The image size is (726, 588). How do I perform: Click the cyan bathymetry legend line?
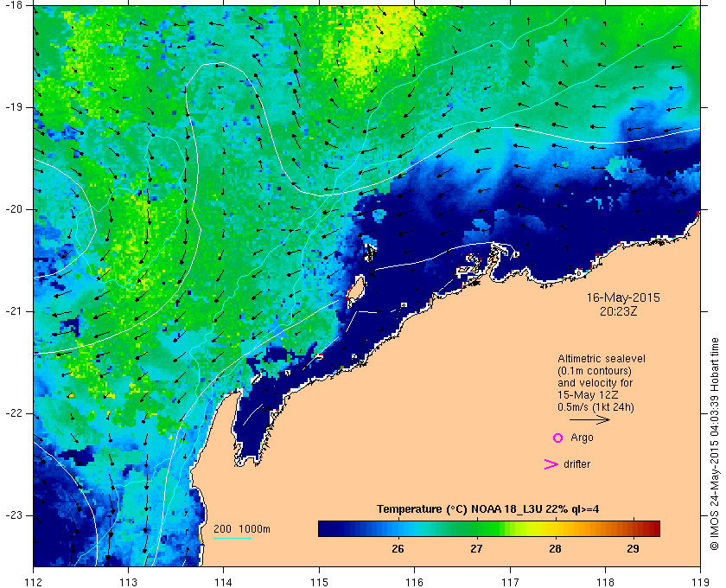[232, 538]
